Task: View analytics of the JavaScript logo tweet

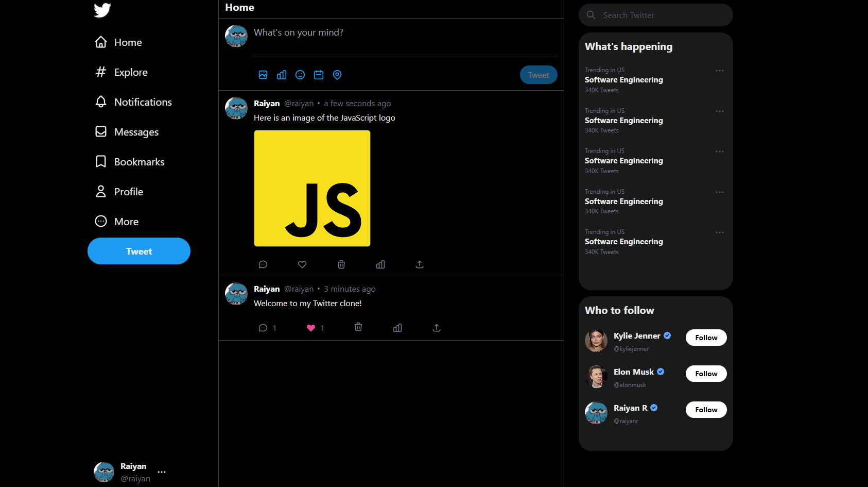Action: (x=380, y=264)
